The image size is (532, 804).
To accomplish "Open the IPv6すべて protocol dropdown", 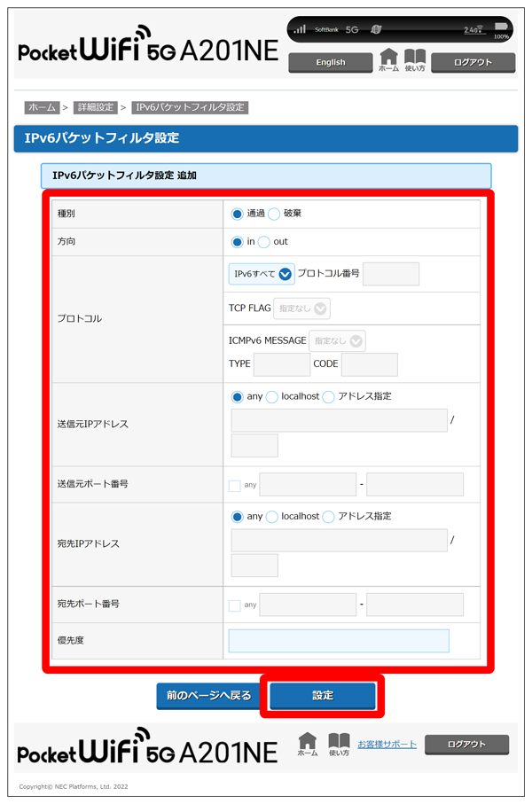I will click(262, 274).
